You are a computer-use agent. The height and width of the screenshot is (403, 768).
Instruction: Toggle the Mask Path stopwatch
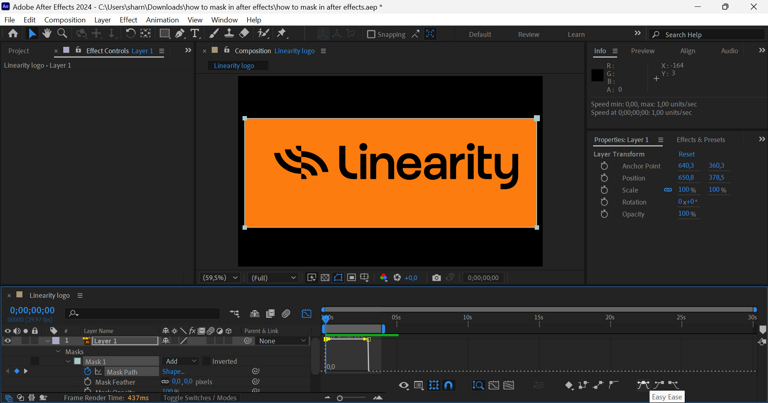[x=88, y=372]
